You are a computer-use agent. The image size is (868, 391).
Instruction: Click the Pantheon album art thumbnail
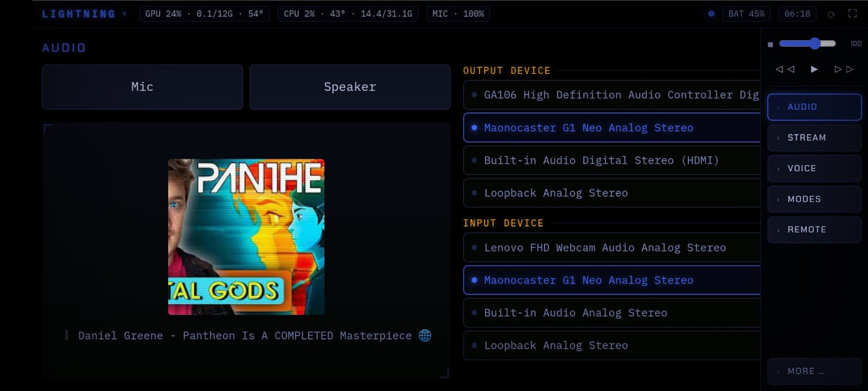pos(246,237)
